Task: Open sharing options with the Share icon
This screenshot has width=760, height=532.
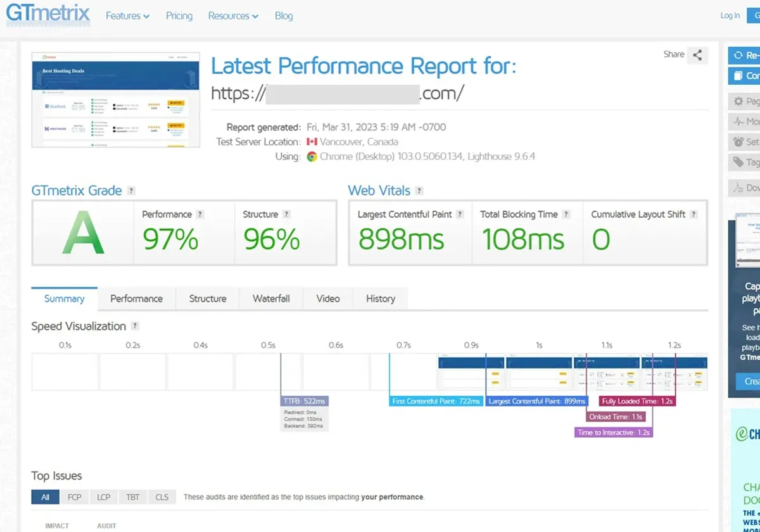Action: [697, 55]
